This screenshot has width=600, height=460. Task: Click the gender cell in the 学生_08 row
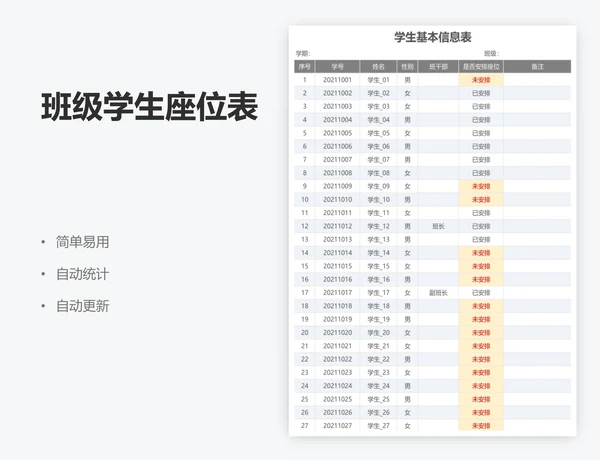[x=408, y=173]
